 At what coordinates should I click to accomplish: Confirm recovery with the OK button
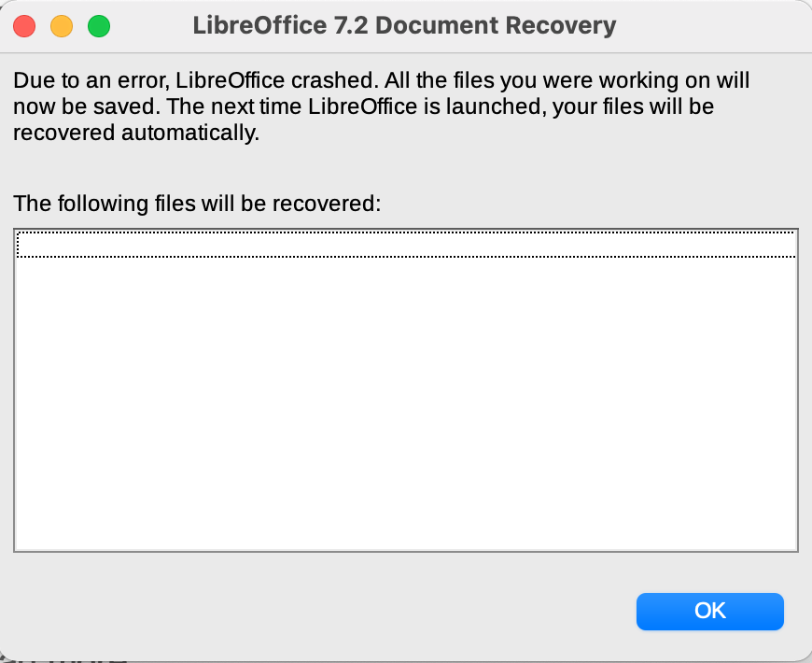(x=710, y=612)
